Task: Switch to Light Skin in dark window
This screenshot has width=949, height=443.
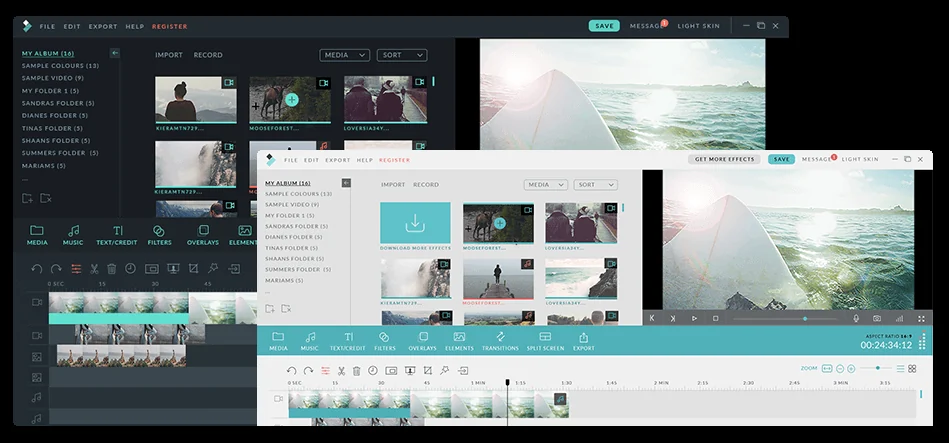Action: [698, 26]
